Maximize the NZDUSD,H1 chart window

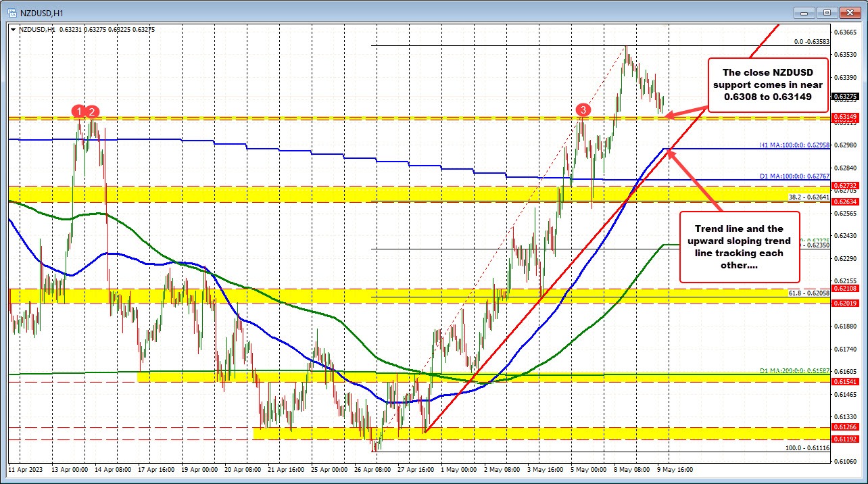tap(826, 12)
